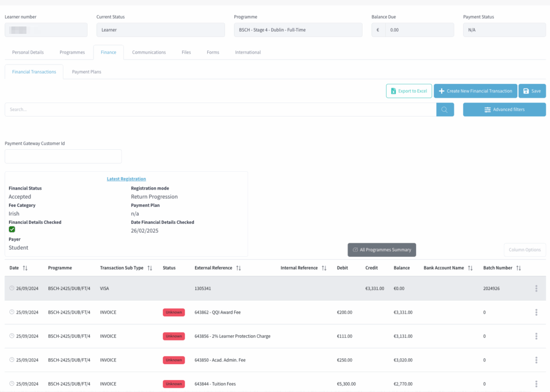This screenshot has width=550, height=392.
Task: Toggle Financial Details Checked checkbox
Action: pyautogui.click(x=12, y=229)
